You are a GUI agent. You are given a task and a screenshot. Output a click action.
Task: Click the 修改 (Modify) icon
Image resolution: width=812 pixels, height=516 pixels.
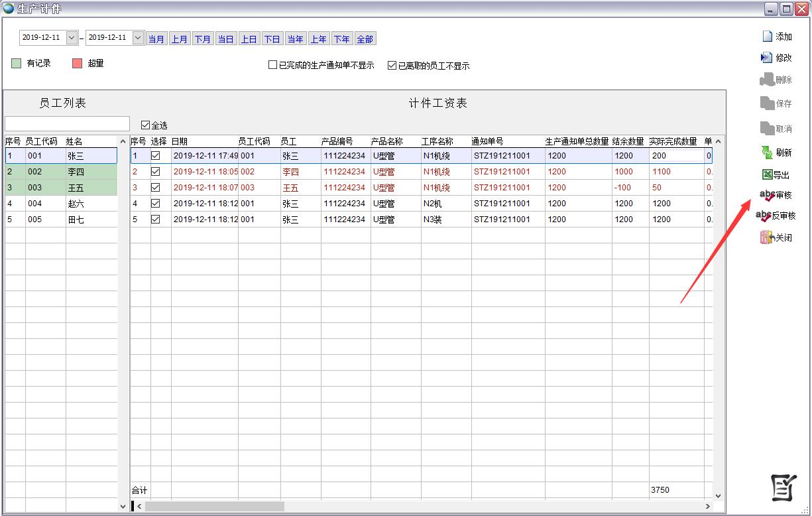point(767,58)
